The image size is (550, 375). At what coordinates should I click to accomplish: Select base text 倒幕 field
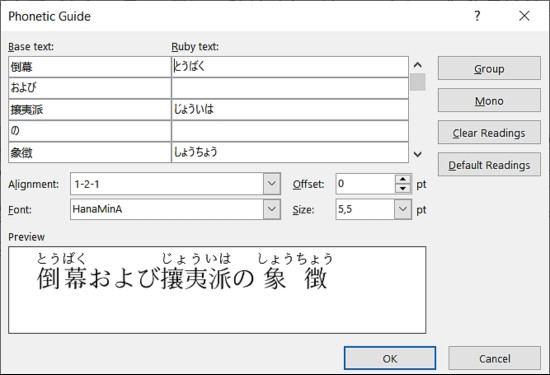[x=90, y=67]
